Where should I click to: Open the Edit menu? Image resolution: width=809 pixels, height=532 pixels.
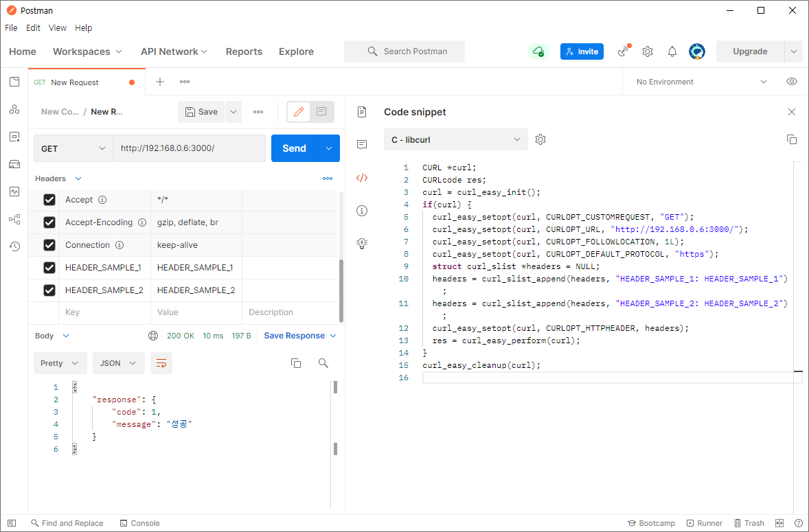point(33,28)
